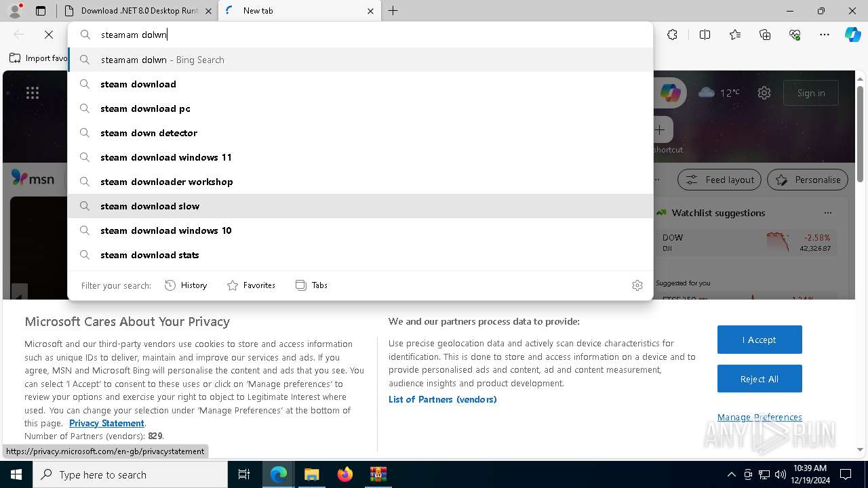Image resolution: width=868 pixels, height=488 pixels.
Task: Open the Privacy Statement link
Action: (106, 423)
